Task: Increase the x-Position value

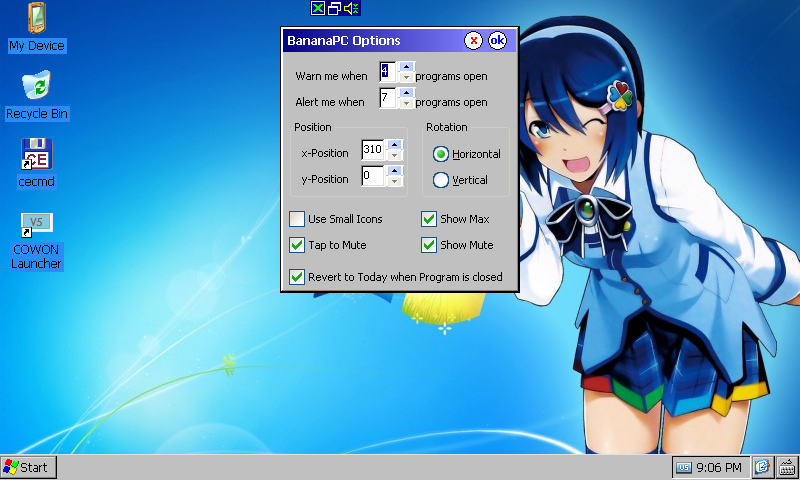Action: pos(394,145)
